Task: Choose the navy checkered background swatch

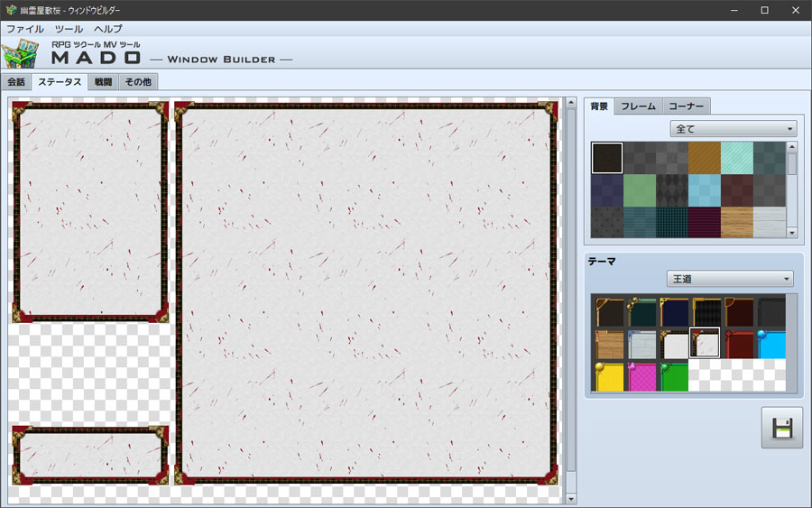Action: (607, 190)
